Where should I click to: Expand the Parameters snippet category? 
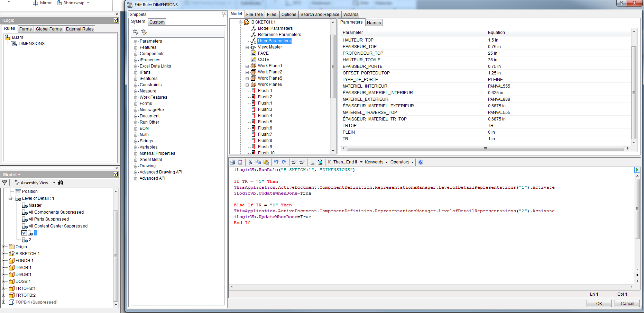click(x=136, y=41)
